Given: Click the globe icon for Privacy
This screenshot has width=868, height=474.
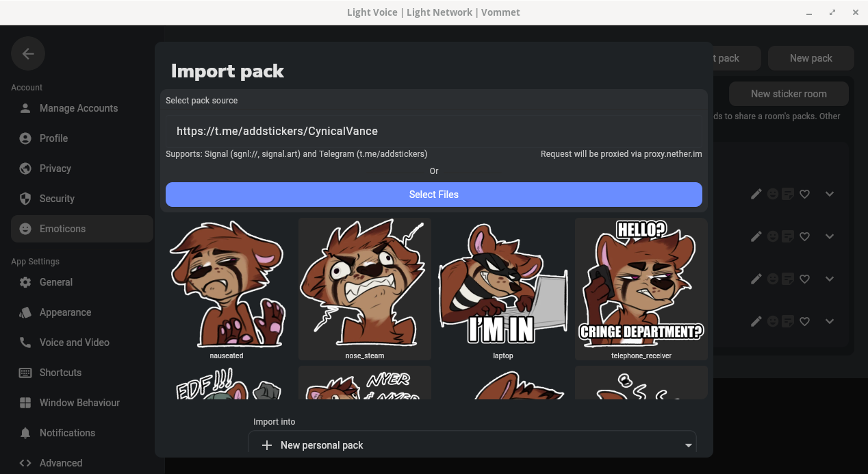Looking at the screenshot, I should coord(25,169).
